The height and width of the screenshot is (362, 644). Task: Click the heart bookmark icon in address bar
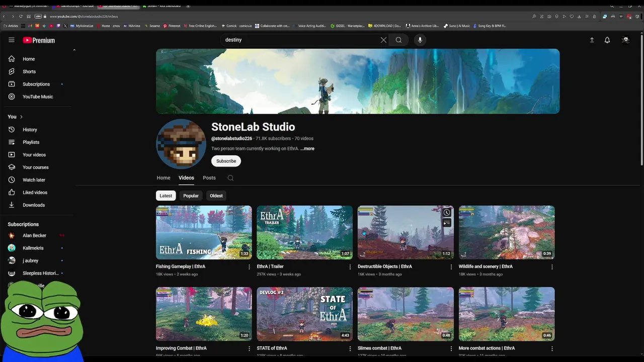(x=572, y=16)
